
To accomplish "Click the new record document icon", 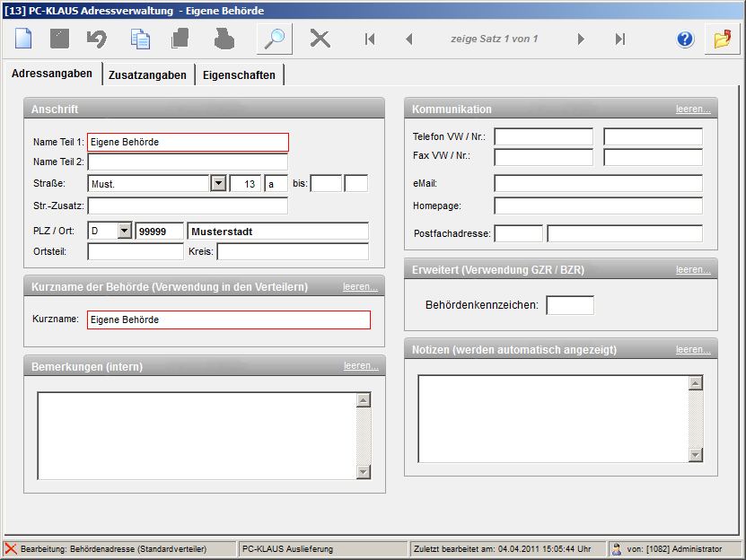I will tap(23, 39).
